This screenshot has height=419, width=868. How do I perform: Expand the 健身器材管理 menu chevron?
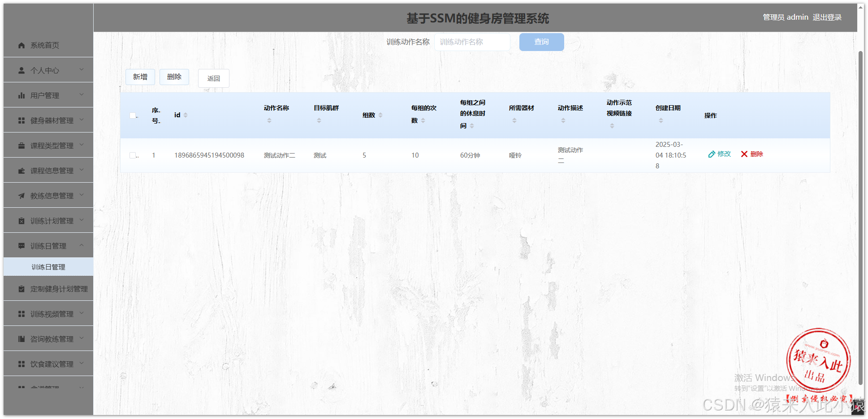82,120
